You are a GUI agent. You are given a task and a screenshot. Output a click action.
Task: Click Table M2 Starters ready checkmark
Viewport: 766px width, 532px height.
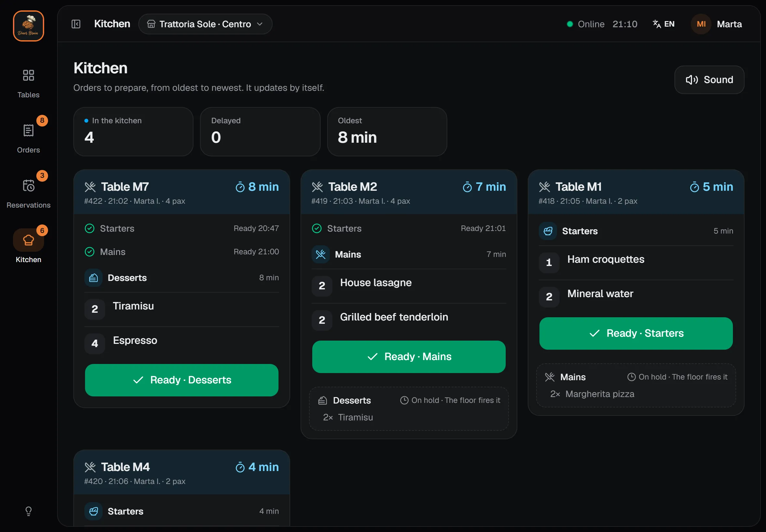pyautogui.click(x=316, y=228)
